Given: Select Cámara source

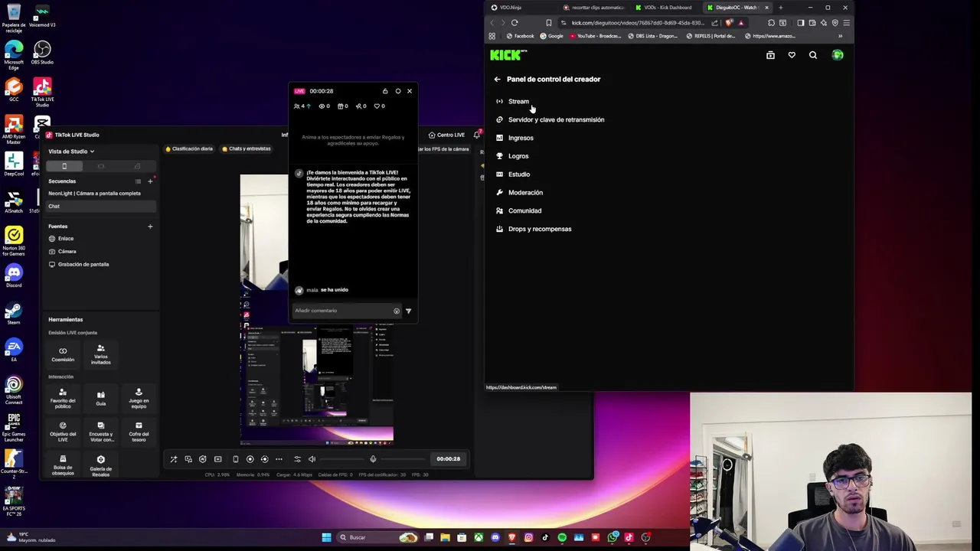Looking at the screenshot, I should [63, 252].
